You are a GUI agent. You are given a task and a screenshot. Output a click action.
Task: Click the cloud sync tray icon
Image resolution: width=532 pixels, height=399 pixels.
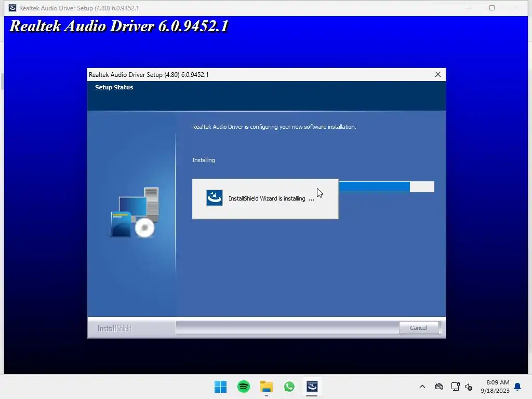[439, 387]
